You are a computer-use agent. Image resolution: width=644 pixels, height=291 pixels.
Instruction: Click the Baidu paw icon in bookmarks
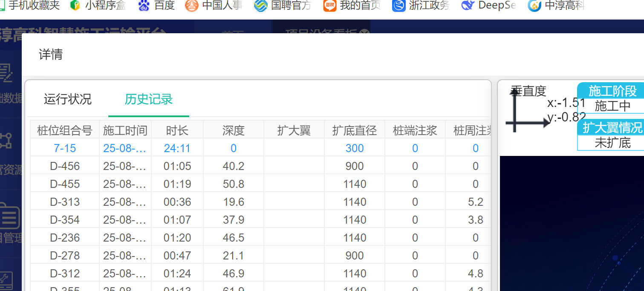144,6
